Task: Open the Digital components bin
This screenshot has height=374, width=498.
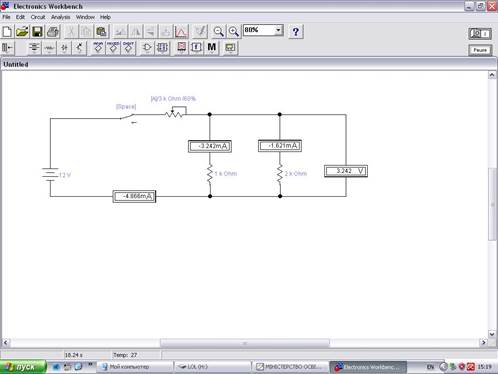Action: pyautogui.click(x=162, y=48)
